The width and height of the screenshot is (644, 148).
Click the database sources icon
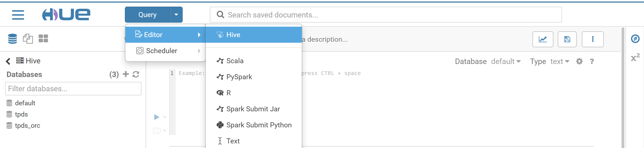(12, 39)
